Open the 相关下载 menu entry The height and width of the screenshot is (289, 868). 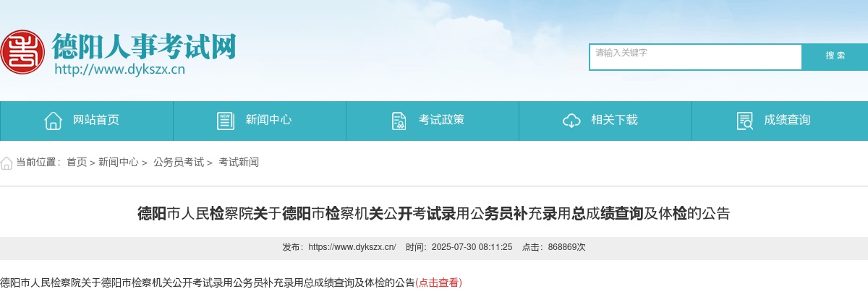pyautogui.click(x=605, y=121)
